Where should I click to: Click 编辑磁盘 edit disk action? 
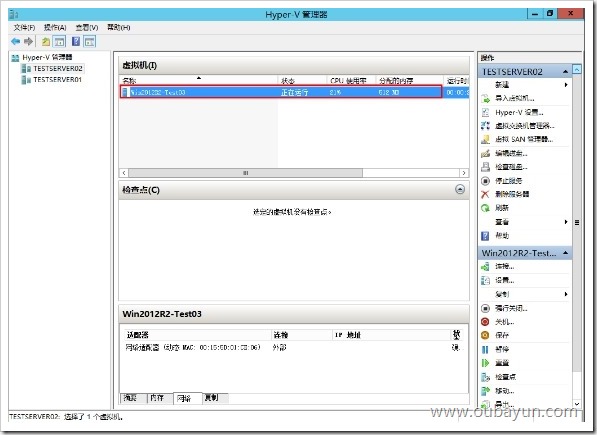click(511, 153)
